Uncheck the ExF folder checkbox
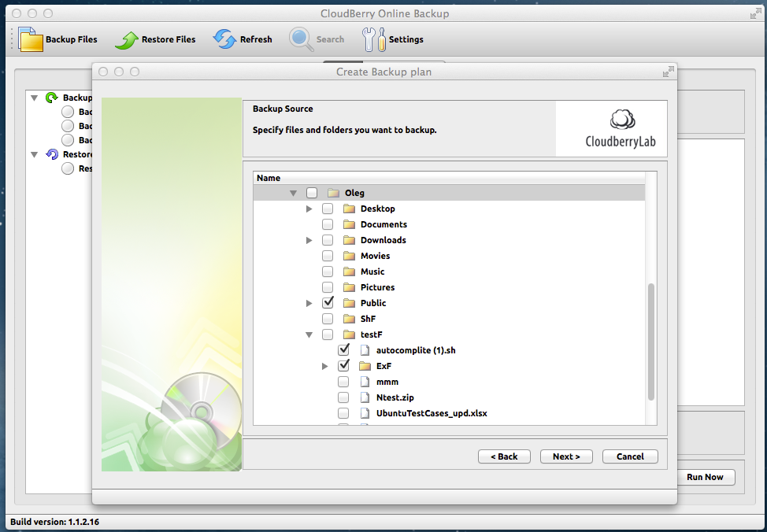 343,365
